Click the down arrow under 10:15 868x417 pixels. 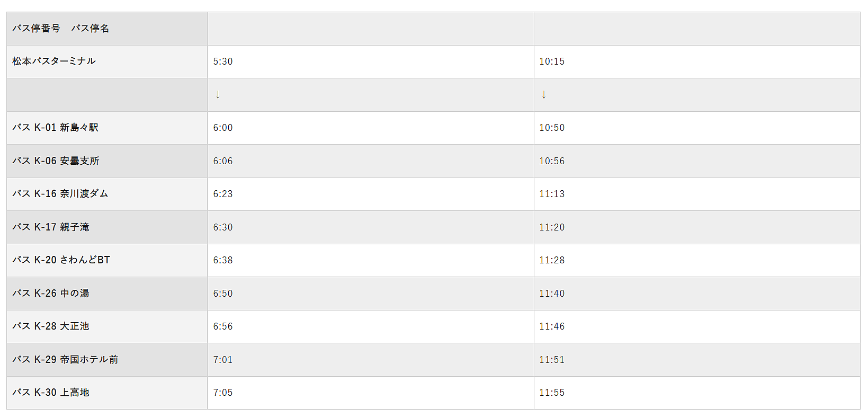pos(544,94)
